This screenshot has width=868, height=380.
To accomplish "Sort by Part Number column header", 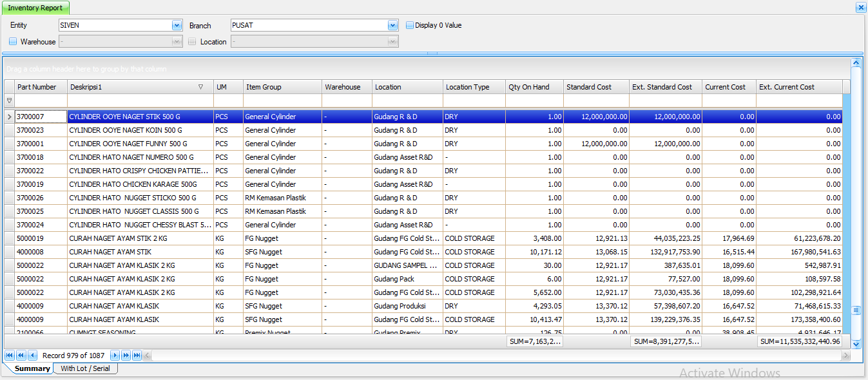I will click(41, 87).
